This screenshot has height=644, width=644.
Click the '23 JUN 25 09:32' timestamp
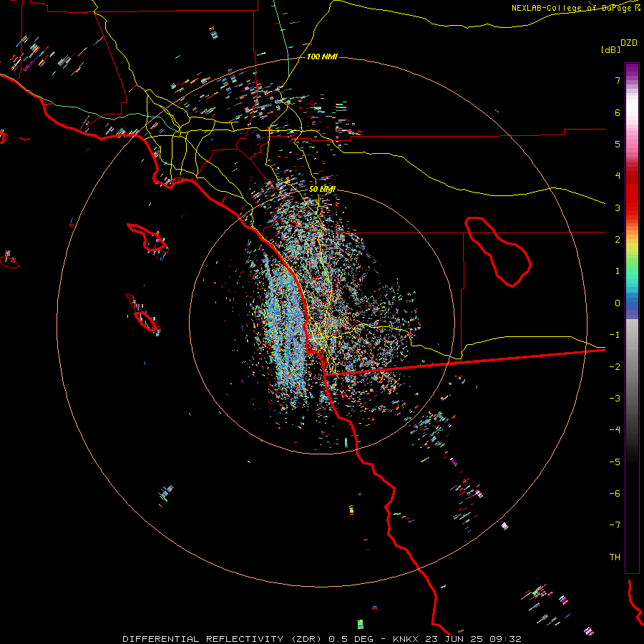[474, 639]
